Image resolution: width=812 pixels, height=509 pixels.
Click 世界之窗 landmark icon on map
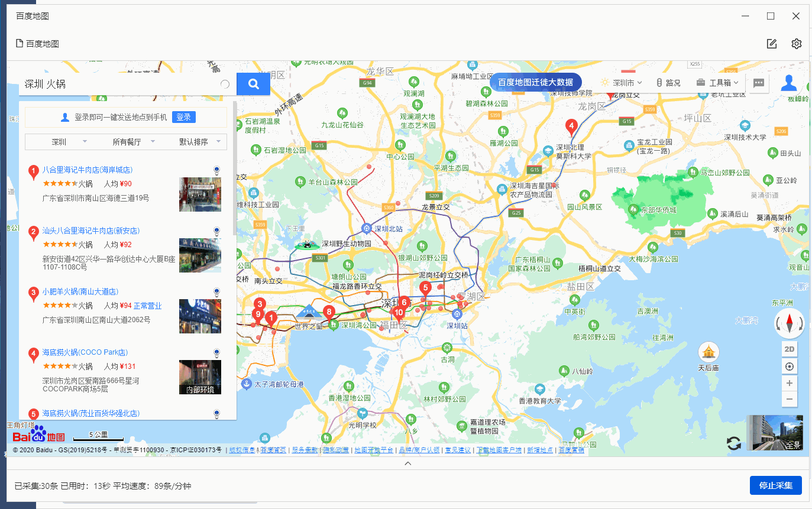[310, 313]
